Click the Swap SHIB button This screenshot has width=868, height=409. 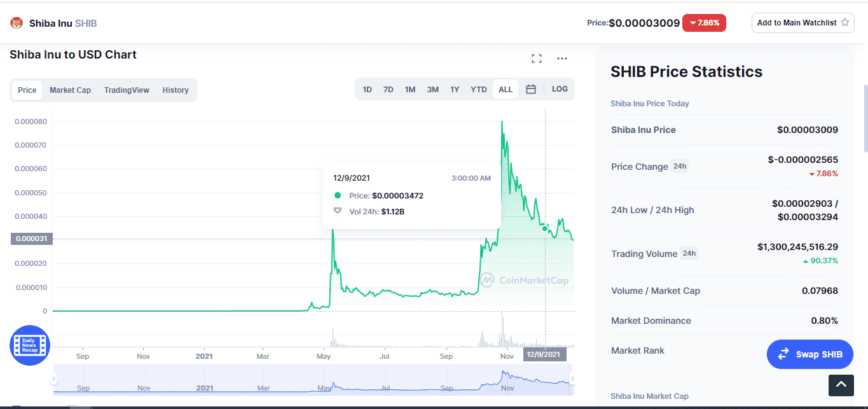(810, 354)
